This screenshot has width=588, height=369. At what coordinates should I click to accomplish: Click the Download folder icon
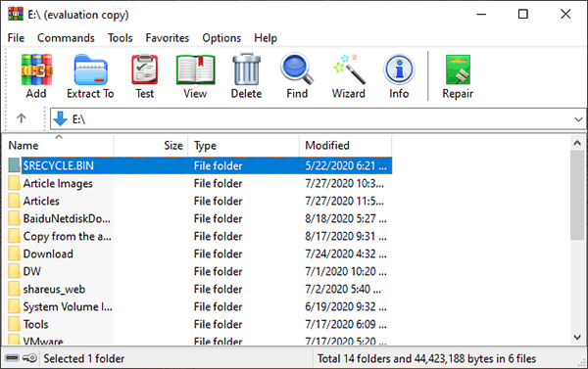[15, 254]
